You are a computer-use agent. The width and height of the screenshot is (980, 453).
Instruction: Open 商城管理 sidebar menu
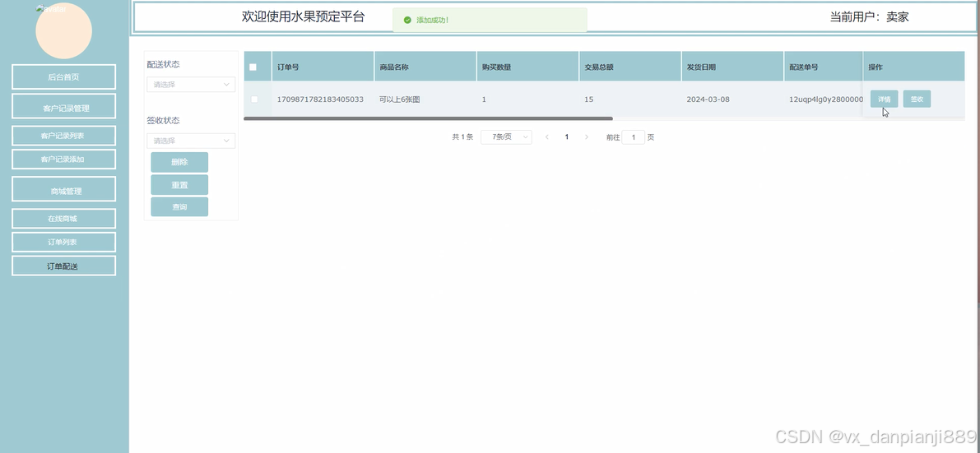point(63,189)
